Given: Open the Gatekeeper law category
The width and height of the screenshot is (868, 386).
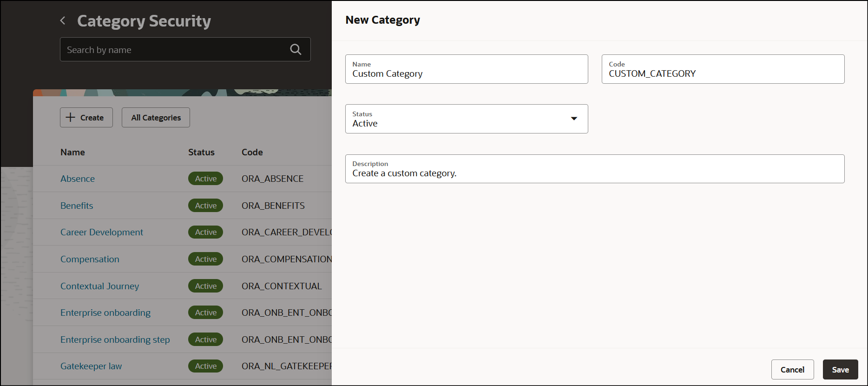Looking at the screenshot, I should coord(91,366).
